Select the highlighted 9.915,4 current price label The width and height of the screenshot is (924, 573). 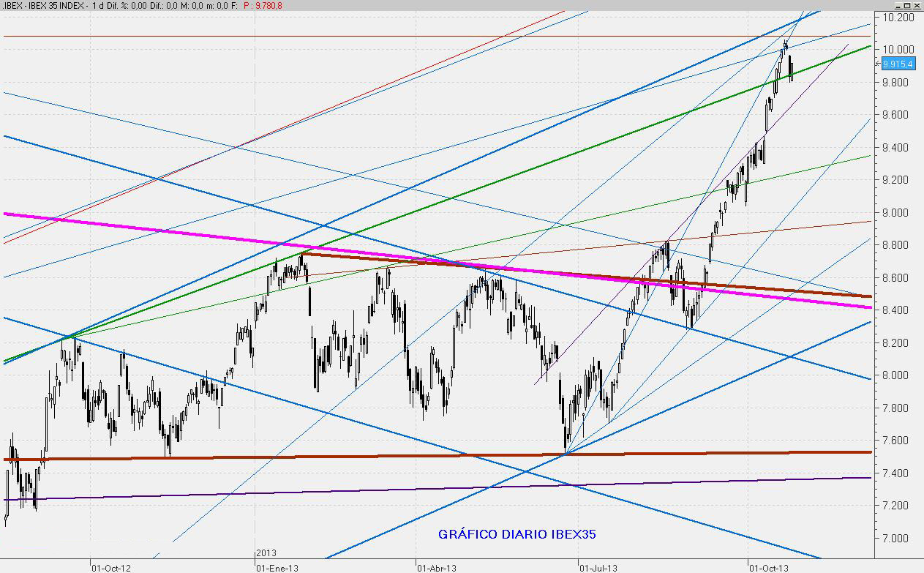click(897, 64)
